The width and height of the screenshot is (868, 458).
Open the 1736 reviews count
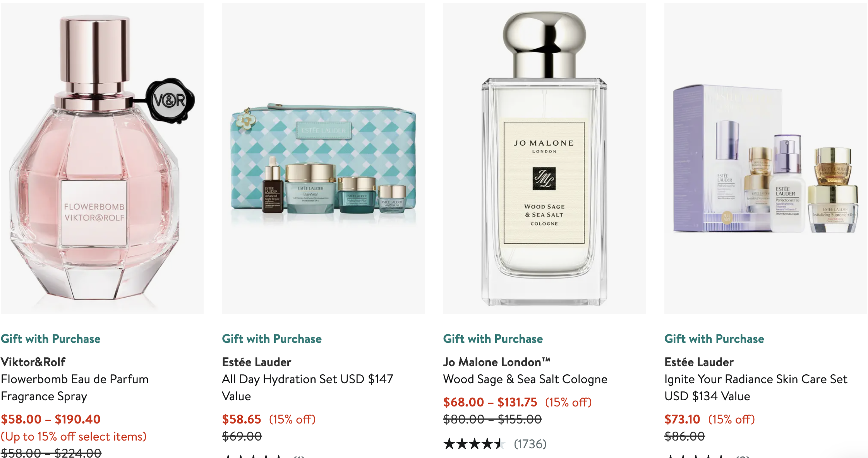point(530,444)
